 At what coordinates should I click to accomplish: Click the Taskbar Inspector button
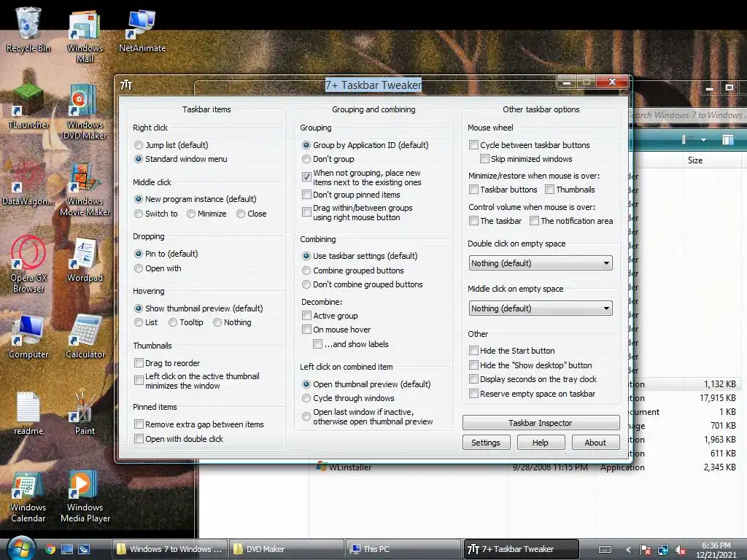(541, 423)
